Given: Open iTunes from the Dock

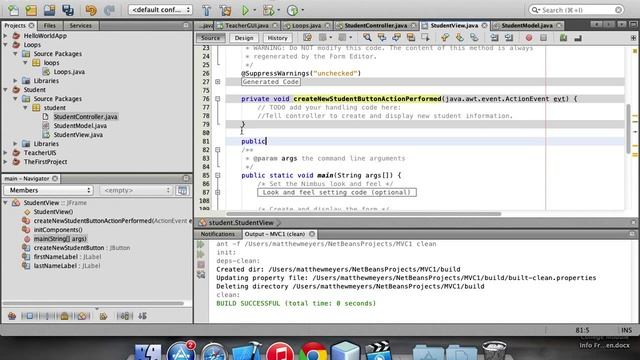Looking at the screenshot, I should [280, 351].
